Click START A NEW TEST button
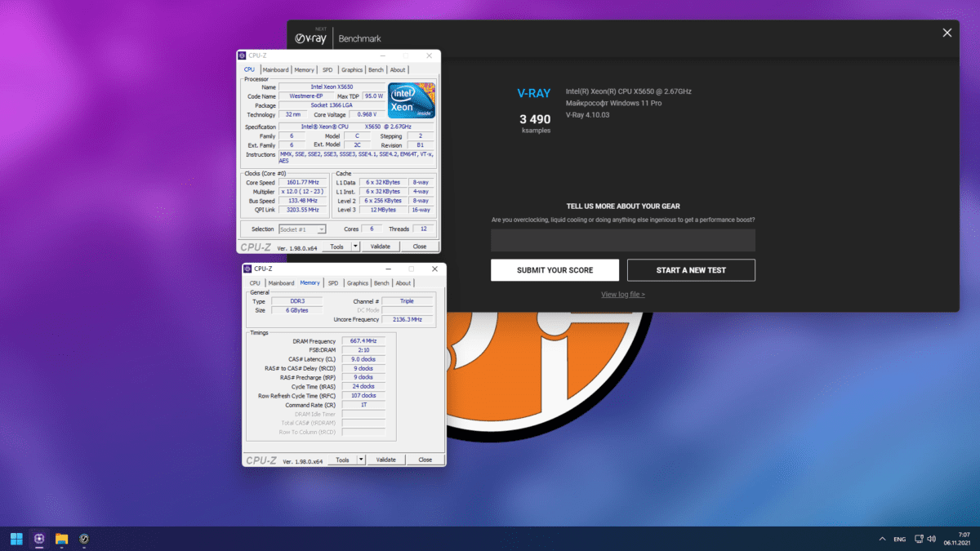The width and height of the screenshot is (980, 551). click(x=691, y=270)
